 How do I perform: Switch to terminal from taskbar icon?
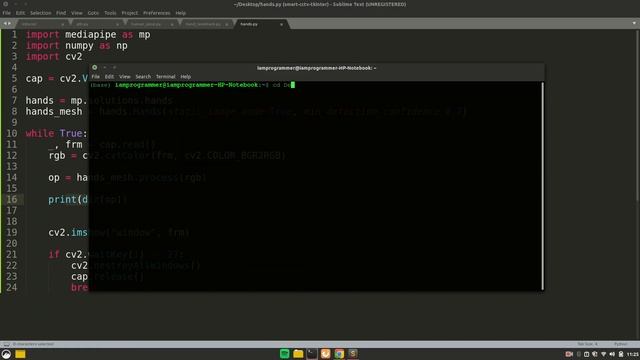tap(312, 354)
